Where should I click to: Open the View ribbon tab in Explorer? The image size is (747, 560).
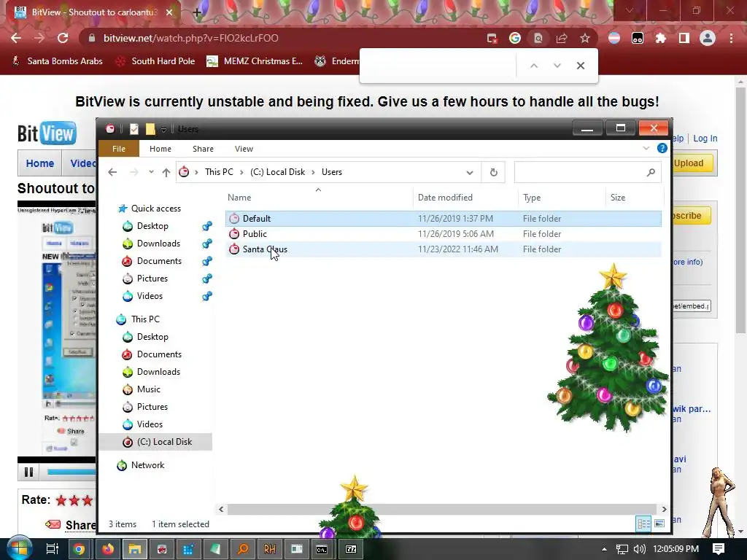tap(244, 149)
